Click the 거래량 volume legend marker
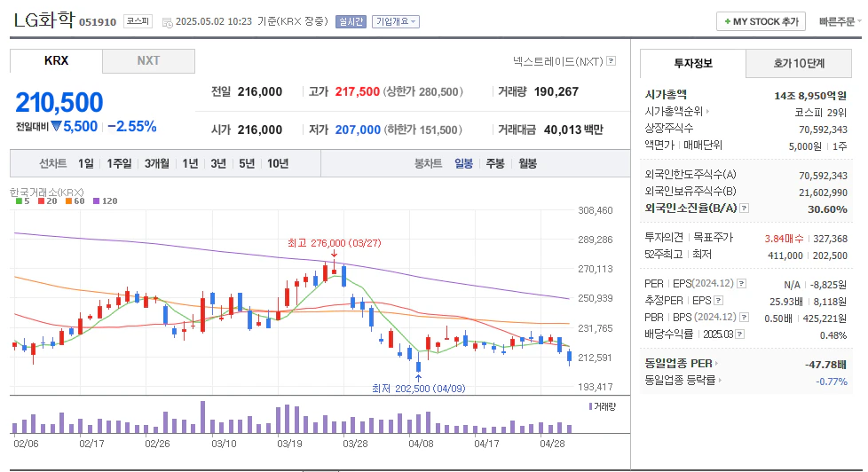Screen dimensions: 868x472 click(591, 406)
